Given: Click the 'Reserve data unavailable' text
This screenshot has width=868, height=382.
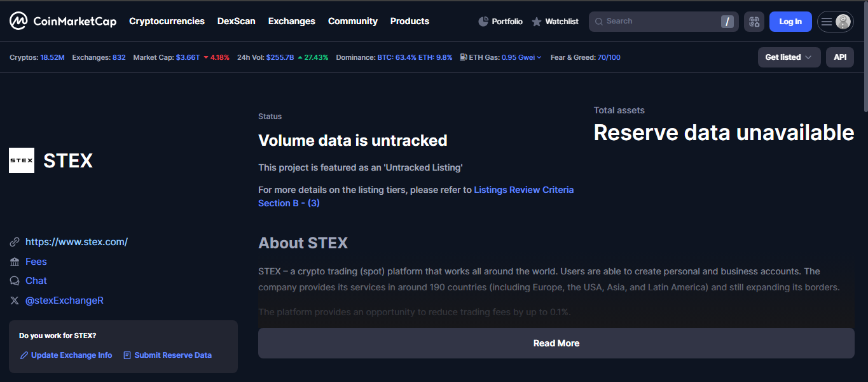Looking at the screenshot, I should click(724, 132).
